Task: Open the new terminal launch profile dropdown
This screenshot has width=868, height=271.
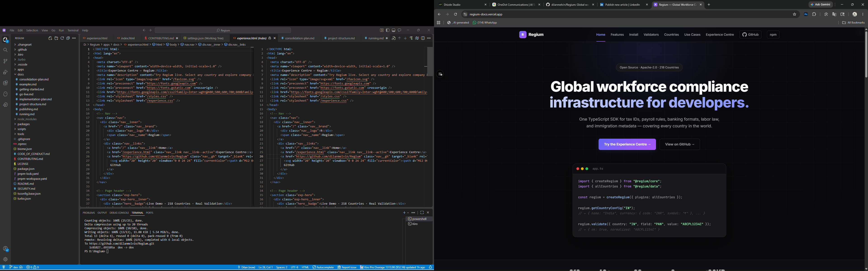Action: [x=408, y=213]
